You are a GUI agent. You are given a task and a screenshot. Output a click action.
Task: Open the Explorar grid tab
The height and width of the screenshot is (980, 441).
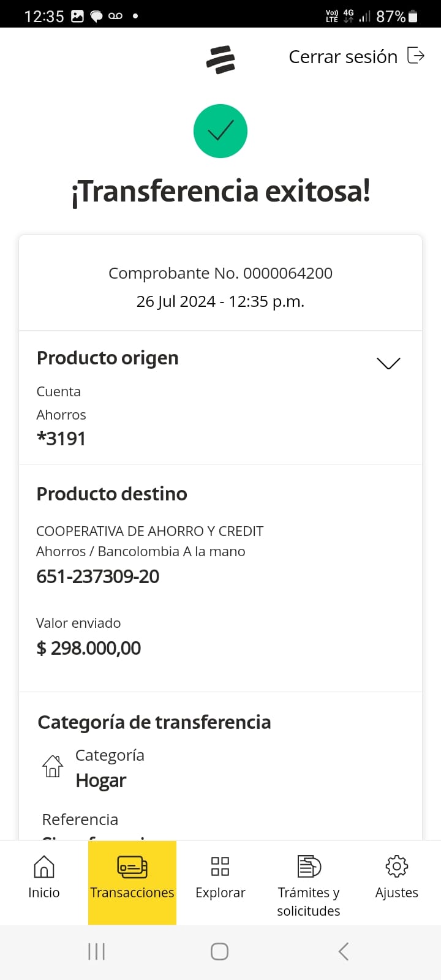[x=221, y=877]
